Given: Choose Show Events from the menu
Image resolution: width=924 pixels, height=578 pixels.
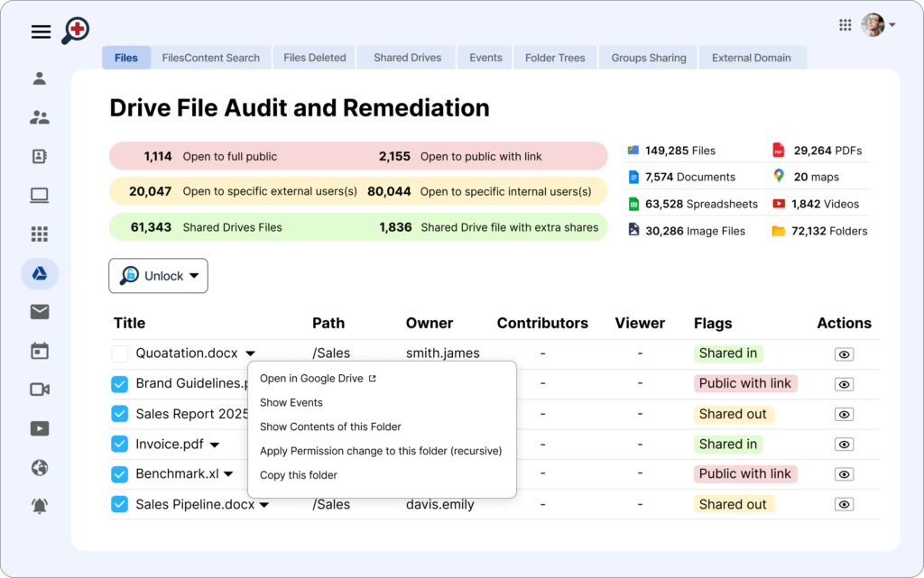Looking at the screenshot, I should [x=291, y=402].
